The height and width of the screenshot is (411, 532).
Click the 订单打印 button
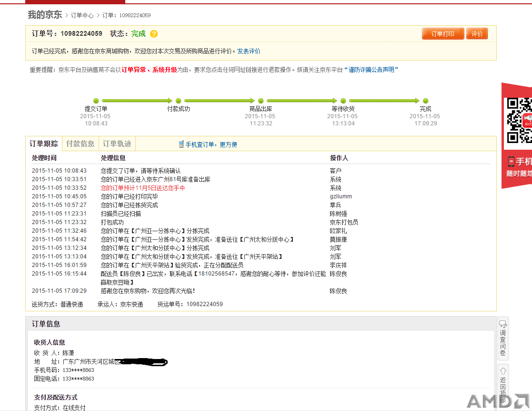[443, 34]
